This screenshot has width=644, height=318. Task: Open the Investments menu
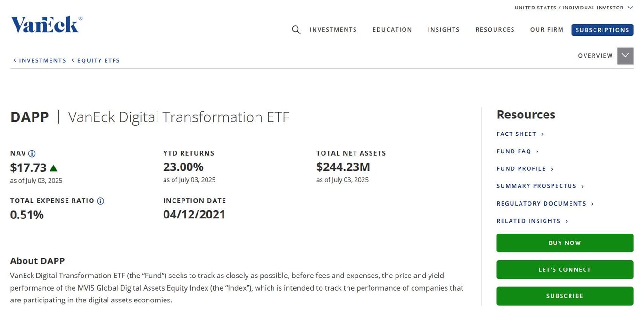pyautogui.click(x=333, y=29)
